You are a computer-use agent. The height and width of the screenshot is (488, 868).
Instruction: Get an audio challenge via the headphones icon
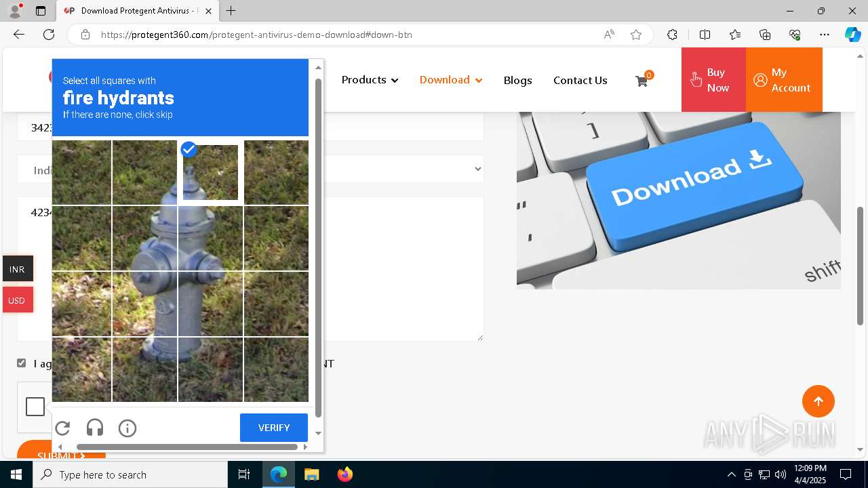pyautogui.click(x=95, y=428)
